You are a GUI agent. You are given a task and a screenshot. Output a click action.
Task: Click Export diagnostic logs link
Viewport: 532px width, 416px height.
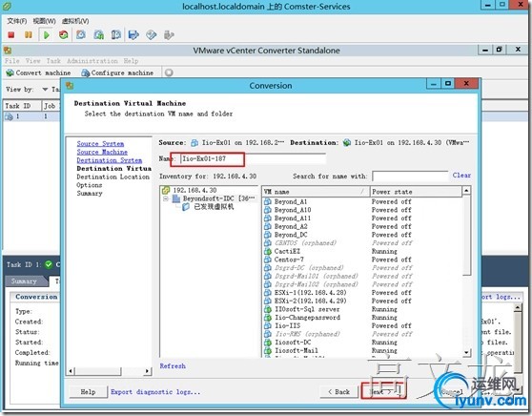(x=155, y=392)
